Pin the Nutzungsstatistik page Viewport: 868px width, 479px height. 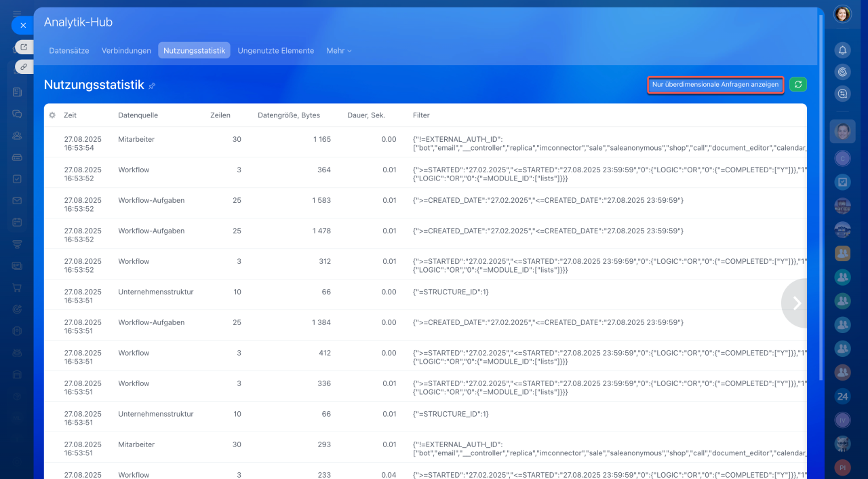152,85
